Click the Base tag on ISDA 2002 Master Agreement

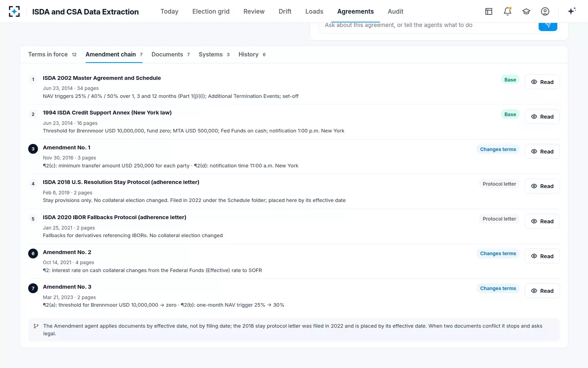pyautogui.click(x=510, y=80)
